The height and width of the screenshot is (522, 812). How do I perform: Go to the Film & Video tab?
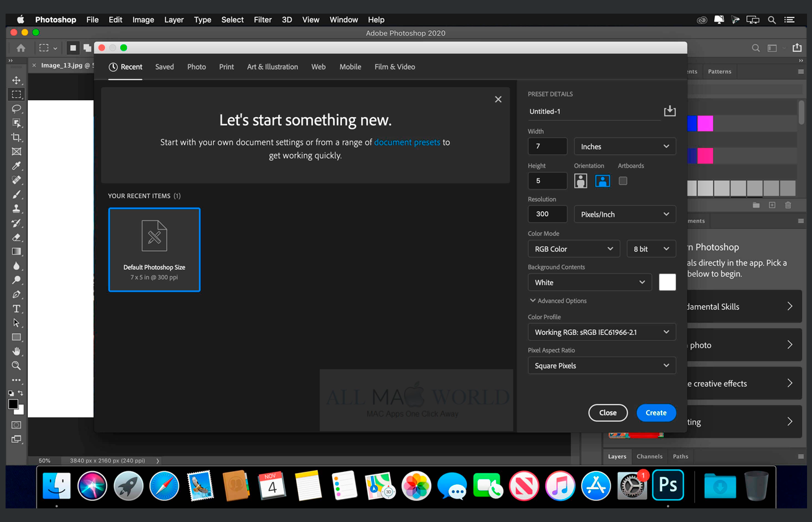point(395,67)
